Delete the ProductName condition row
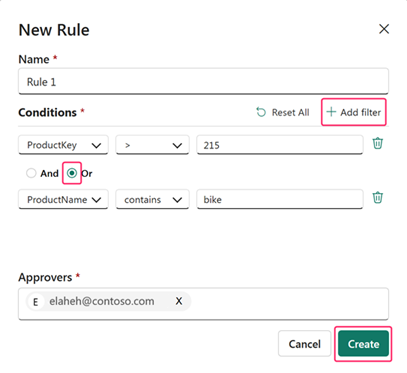Image resolution: width=407 pixels, height=373 pixels. [378, 198]
